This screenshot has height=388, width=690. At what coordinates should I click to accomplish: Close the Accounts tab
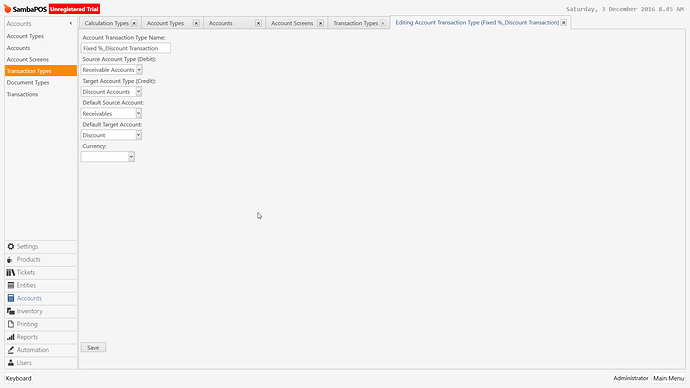pyautogui.click(x=258, y=23)
